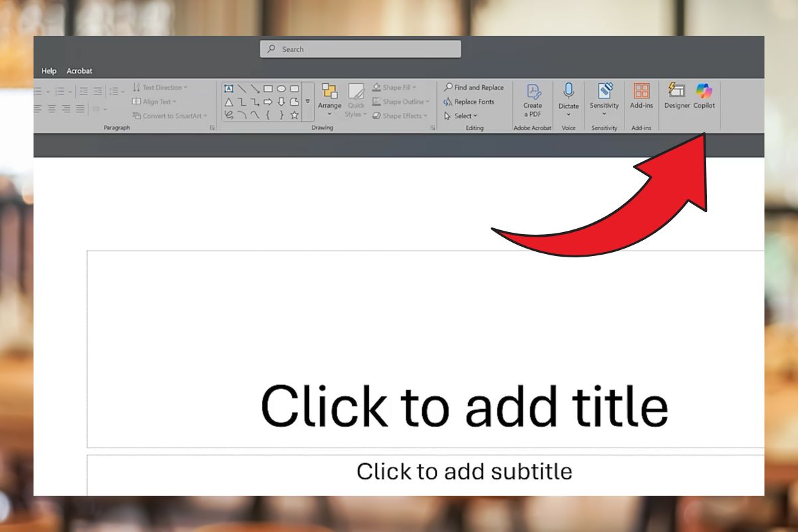Toggle center text alignment
This screenshot has height=532, width=798.
pos(52,108)
